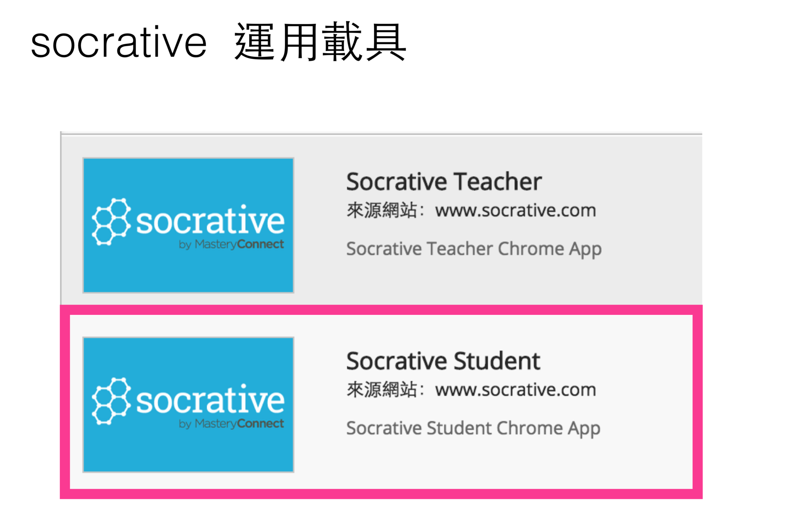Click the hexagon logo in Student thumbnail
This screenshot has width=795, height=532.
click(x=111, y=401)
